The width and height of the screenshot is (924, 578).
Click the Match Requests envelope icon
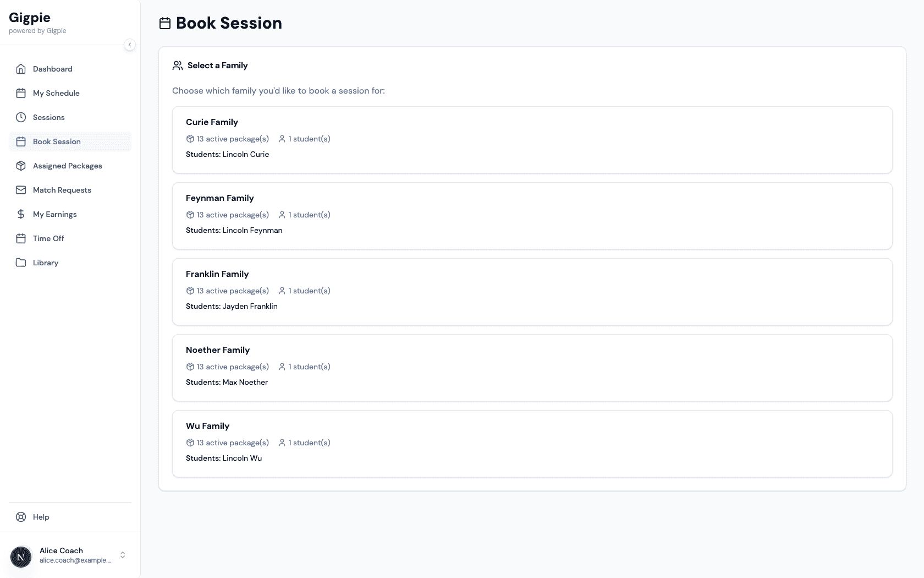(21, 190)
